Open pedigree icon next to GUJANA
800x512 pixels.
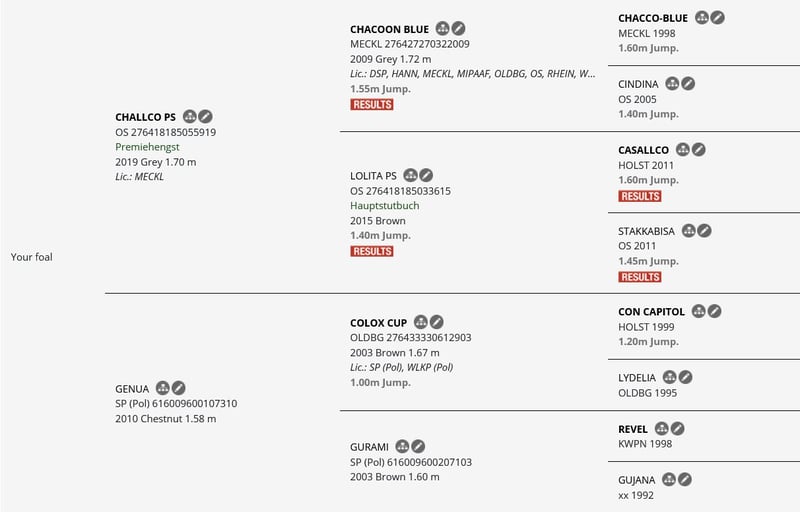(x=669, y=479)
